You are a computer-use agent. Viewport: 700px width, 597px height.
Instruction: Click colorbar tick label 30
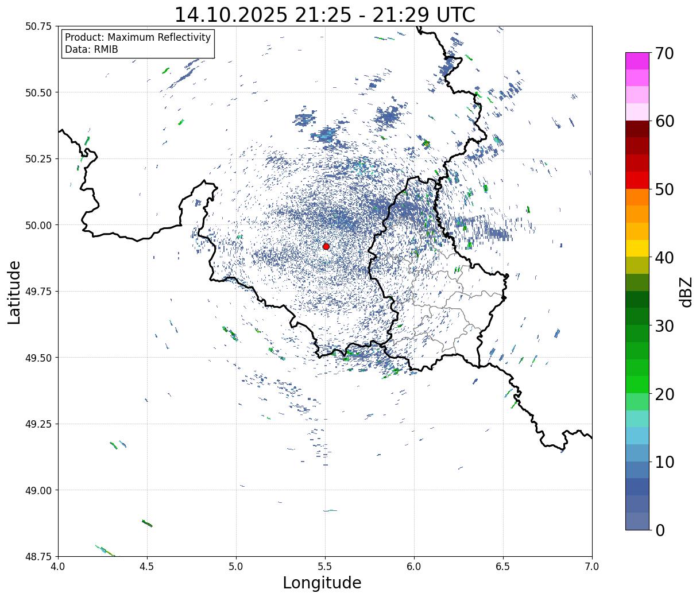664,325
